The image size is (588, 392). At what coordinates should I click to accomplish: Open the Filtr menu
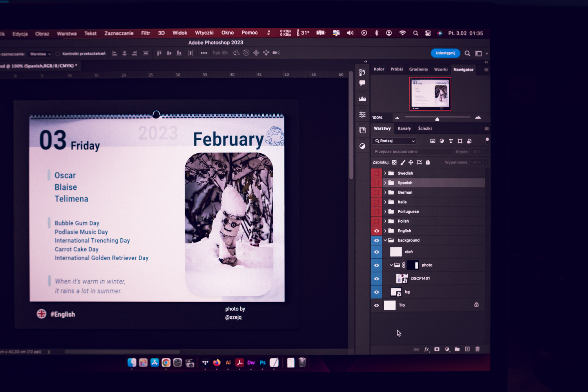145,33
